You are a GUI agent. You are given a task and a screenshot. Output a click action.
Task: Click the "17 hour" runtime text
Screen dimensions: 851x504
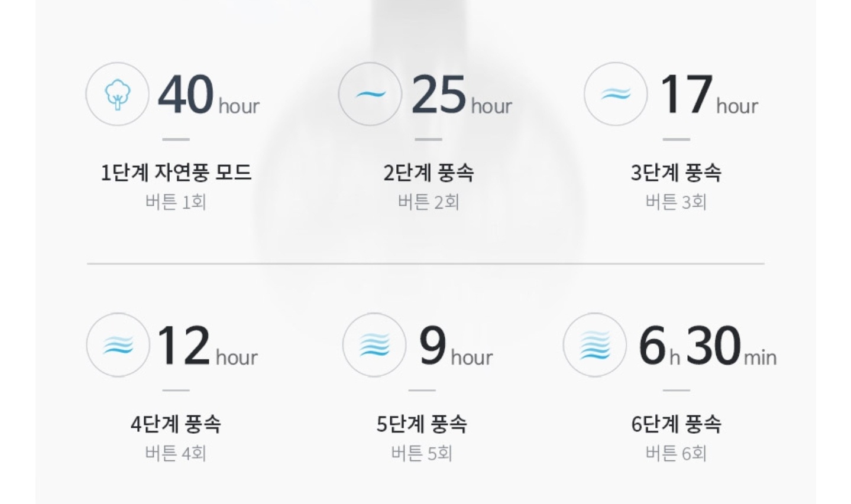click(x=708, y=95)
